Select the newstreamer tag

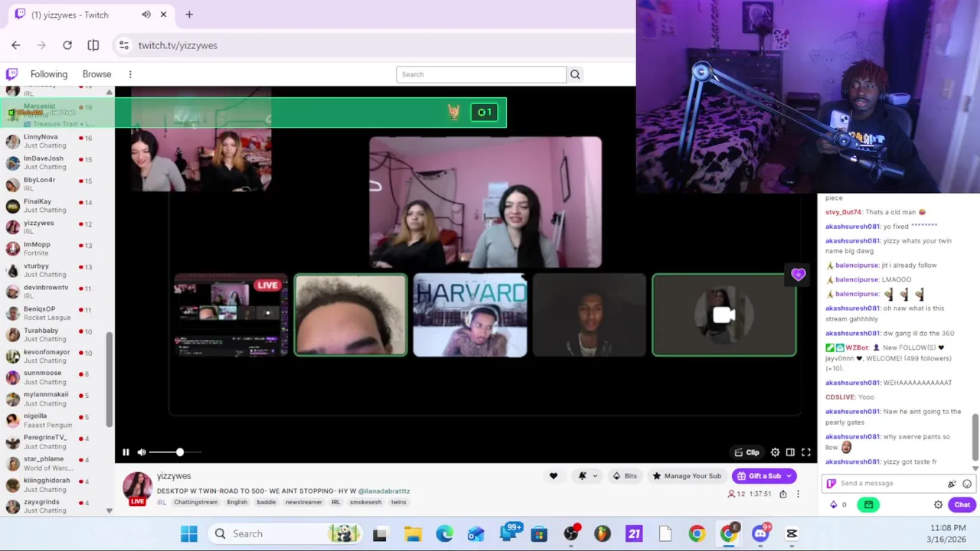click(304, 502)
